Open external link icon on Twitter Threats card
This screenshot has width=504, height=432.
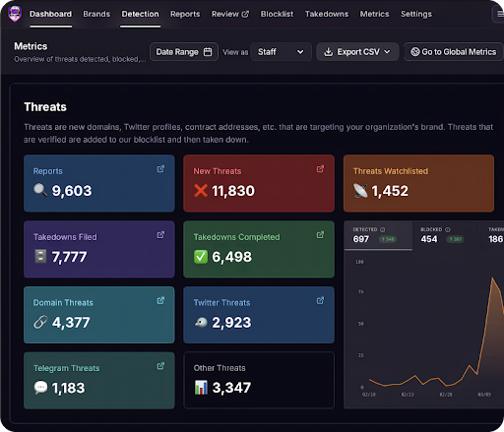click(320, 300)
